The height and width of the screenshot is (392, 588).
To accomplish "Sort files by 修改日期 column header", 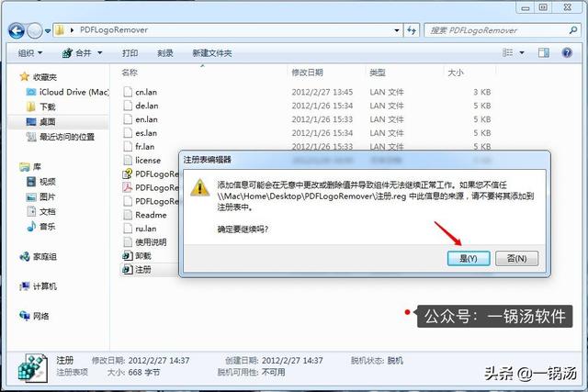I will coord(307,72).
